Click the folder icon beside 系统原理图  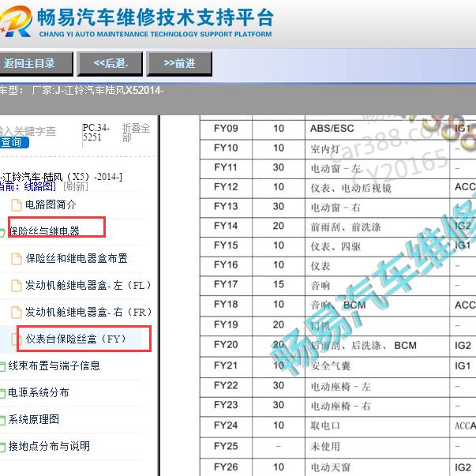(2, 421)
